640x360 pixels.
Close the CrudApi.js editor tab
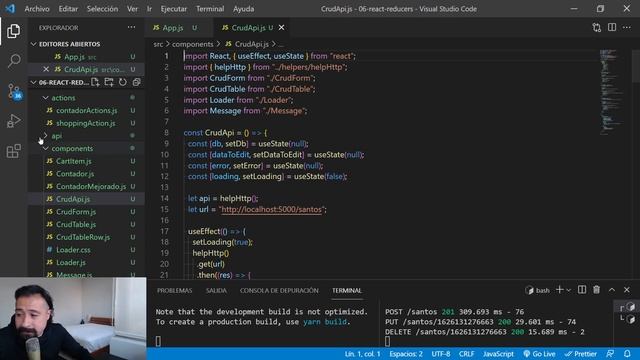282,28
